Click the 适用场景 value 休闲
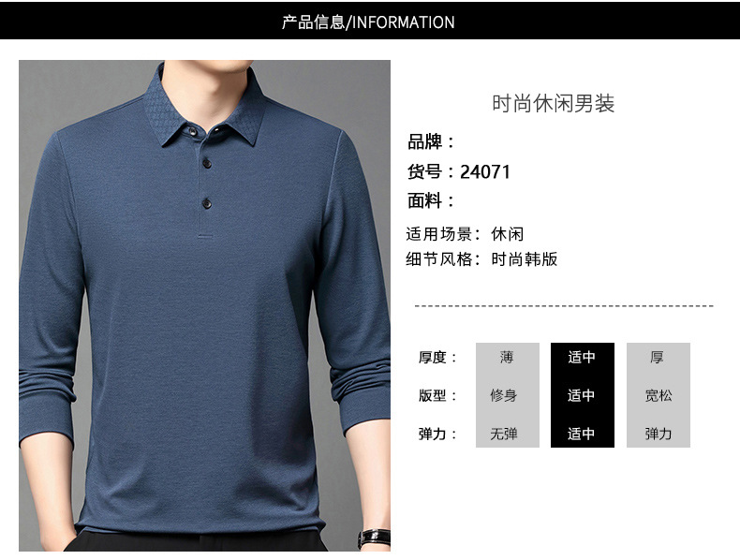 (x=508, y=234)
